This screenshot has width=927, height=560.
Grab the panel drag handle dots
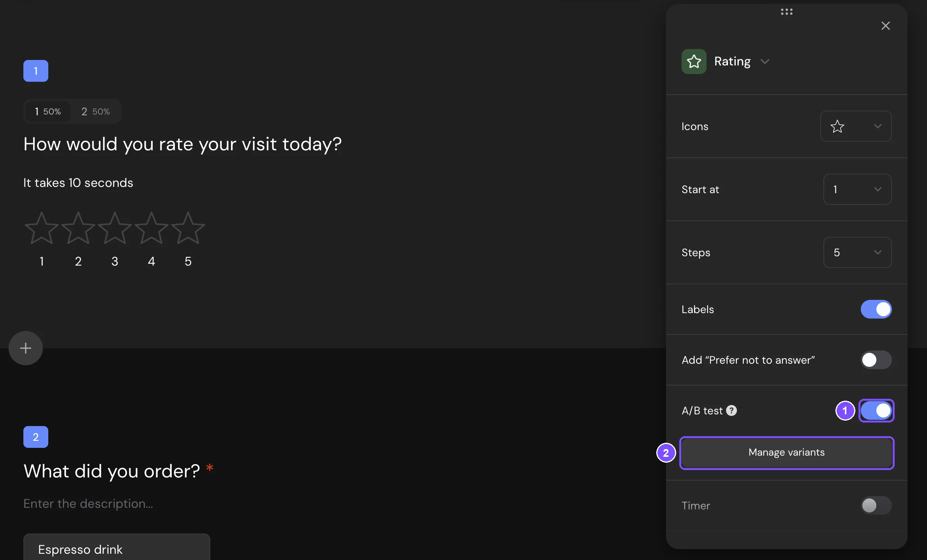click(x=786, y=12)
